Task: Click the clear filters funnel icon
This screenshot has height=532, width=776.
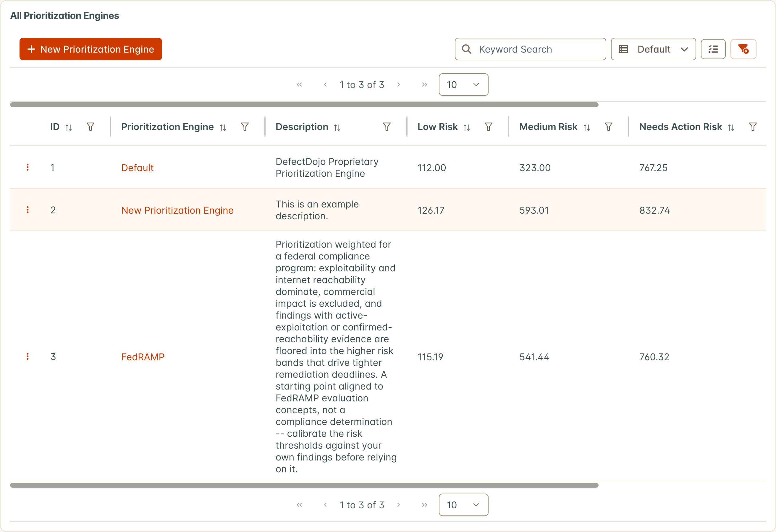Action: pos(743,49)
